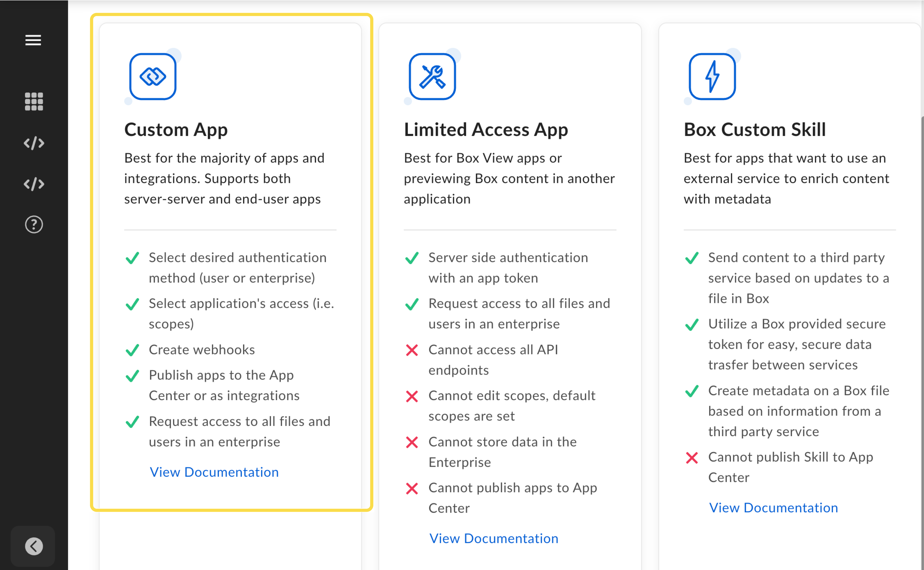Click the Custom App link icon
Screen dimensions: 924x570
(x=152, y=76)
